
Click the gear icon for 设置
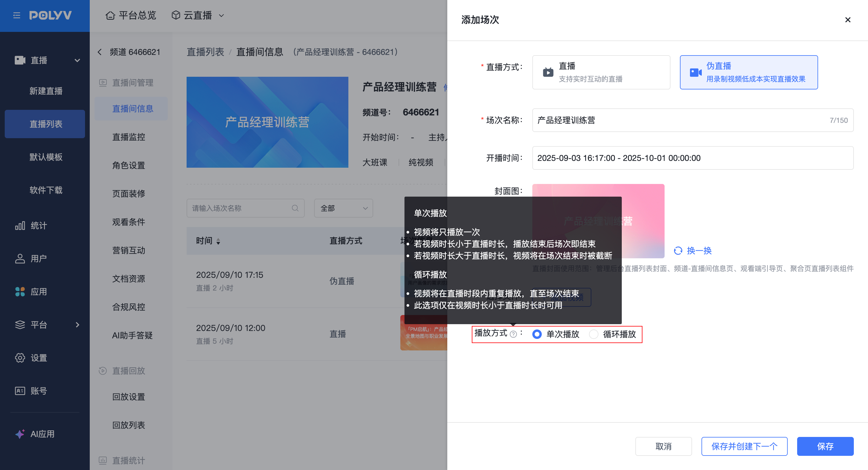(x=20, y=358)
